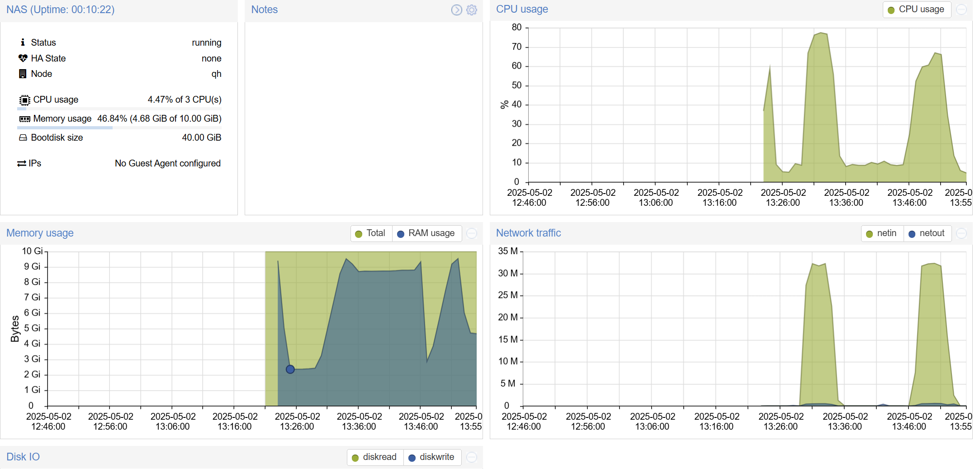Image resolution: width=980 pixels, height=469 pixels.
Task: Click the undo zoom icon on Network traffic chart
Action: pyautogui.click(x=961, y=233)
